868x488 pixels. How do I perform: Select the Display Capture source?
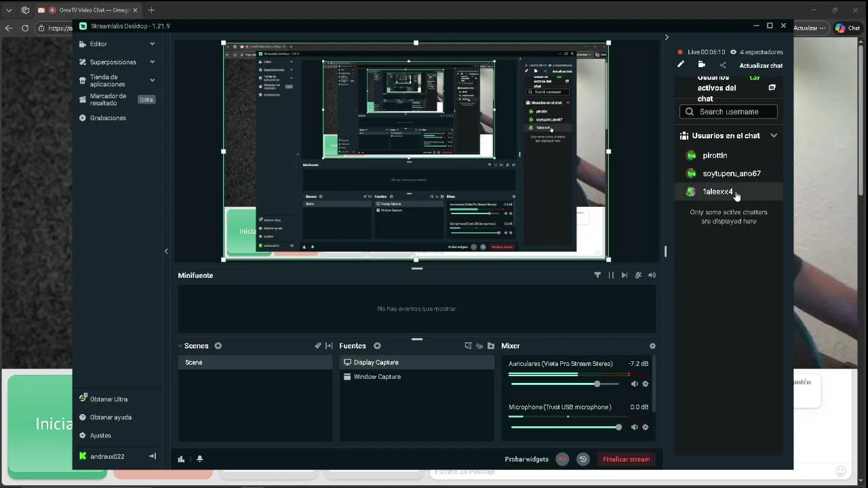pos(417,363)
